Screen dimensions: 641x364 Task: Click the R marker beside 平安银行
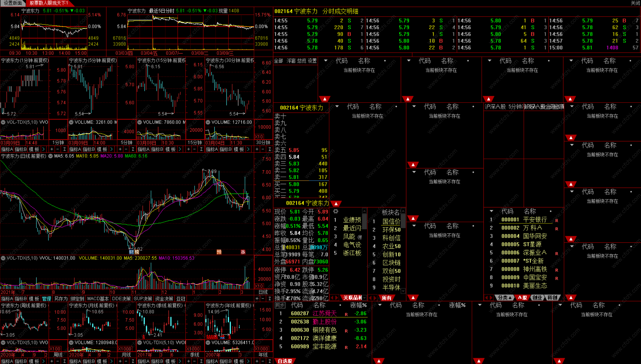click(556, 220)
